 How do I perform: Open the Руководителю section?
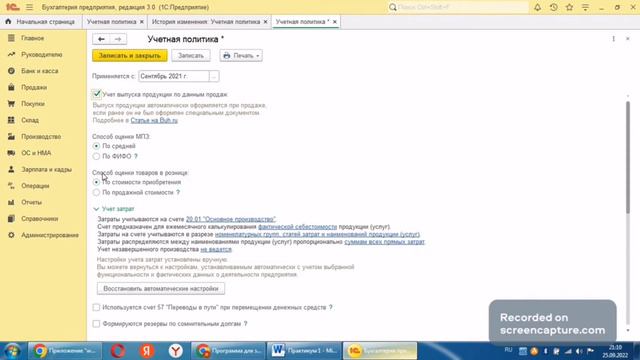(x=42, y=54)
